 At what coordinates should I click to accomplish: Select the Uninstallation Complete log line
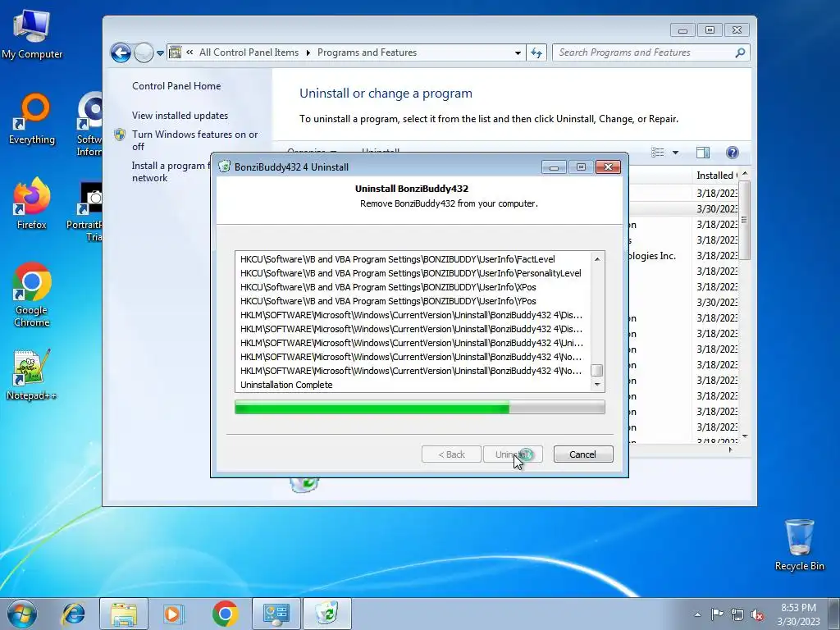tap(286, 385)
